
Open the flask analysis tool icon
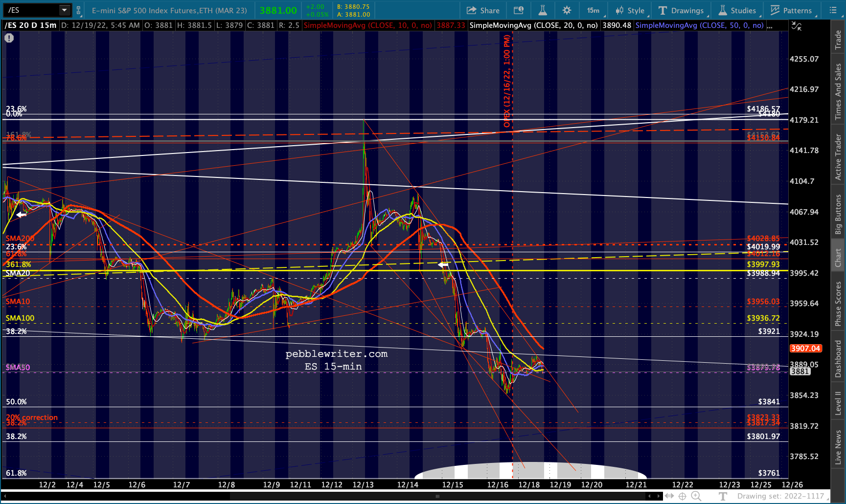coord(543,10)
